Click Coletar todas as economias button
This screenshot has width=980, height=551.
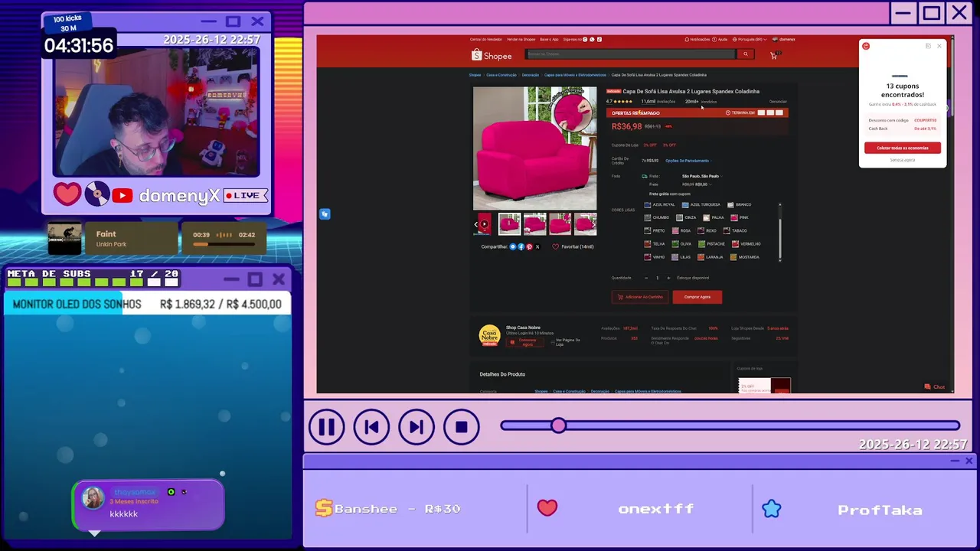point(903,148)
